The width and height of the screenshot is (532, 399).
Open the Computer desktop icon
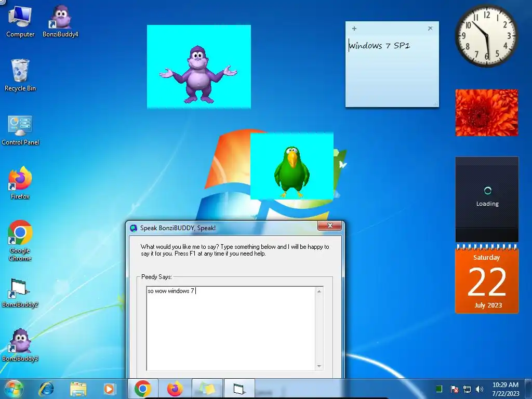(20, 21)
